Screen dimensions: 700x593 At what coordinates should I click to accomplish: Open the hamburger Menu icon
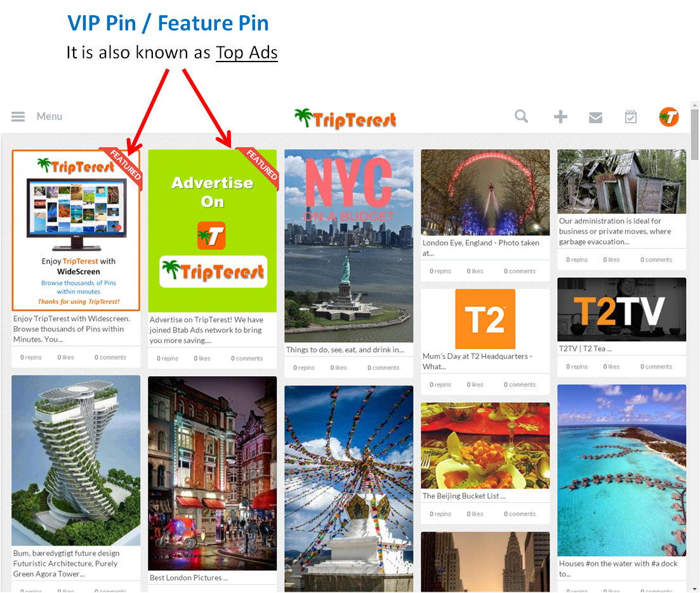[x=18, y=117]
